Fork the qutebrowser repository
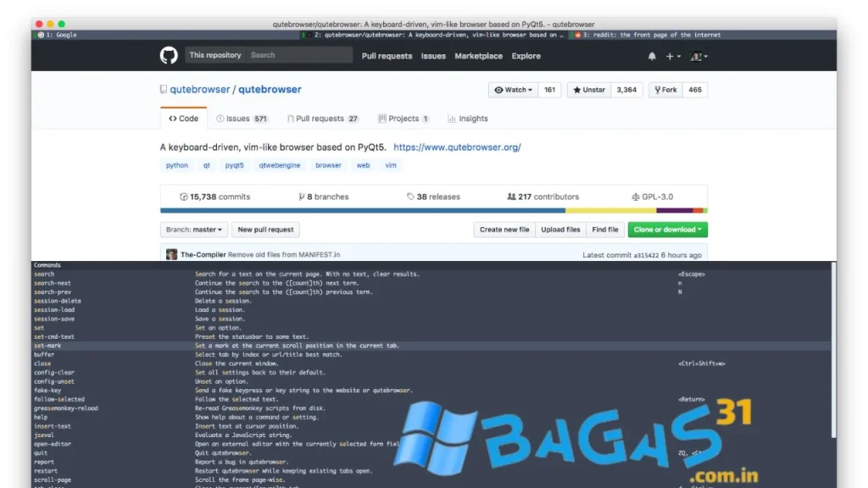The image size is (868, 488). click(x=665, y=90)
